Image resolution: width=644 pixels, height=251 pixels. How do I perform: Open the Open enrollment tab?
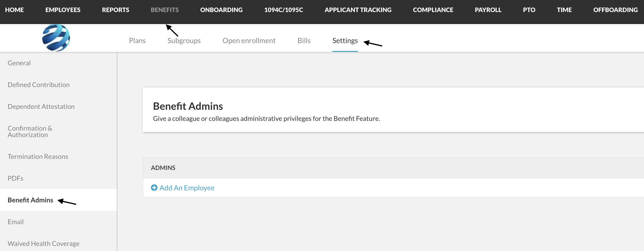249,41
